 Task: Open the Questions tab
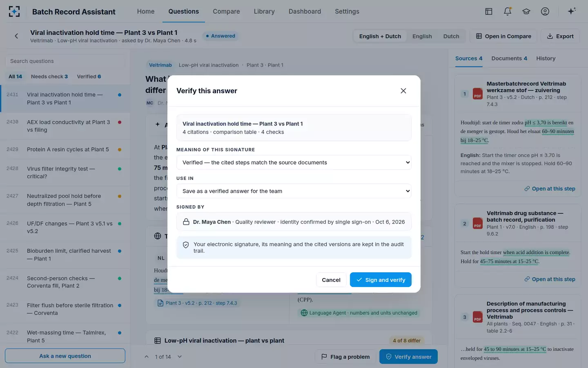pos(184,11)
